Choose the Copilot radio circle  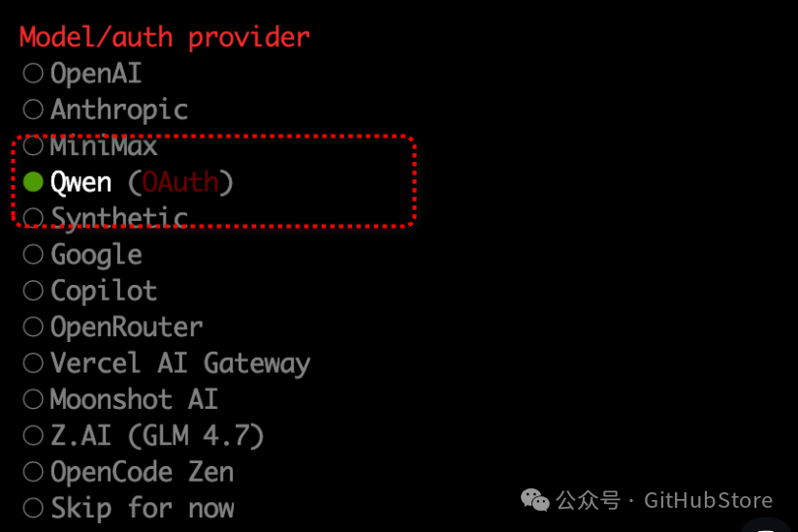click(x=33, y=290)
